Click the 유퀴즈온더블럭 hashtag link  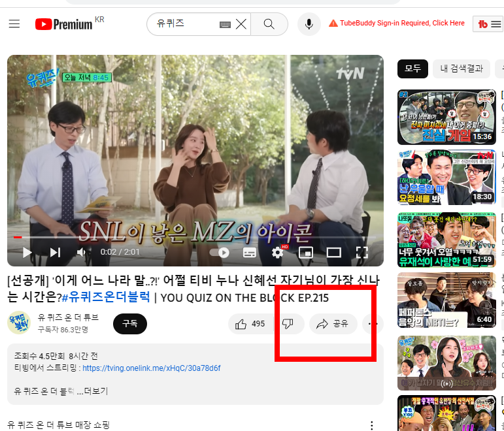click(106, 297)
